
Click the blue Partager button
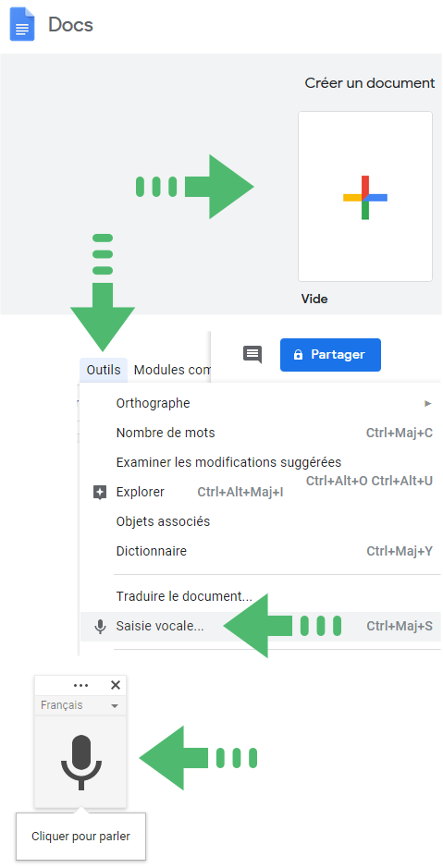coord(330,355)
